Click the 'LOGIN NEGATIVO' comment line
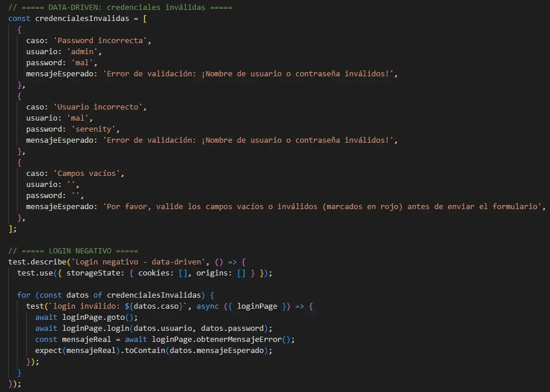The height and width of the screenshot is (392, 550). [x=73, y=251]
